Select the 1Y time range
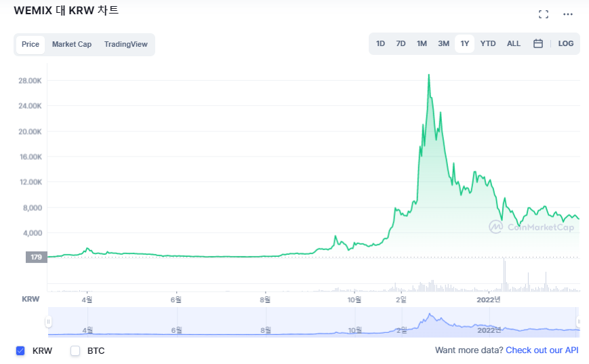This screenshot has height=364, width=589. click(x=465, y=43)
